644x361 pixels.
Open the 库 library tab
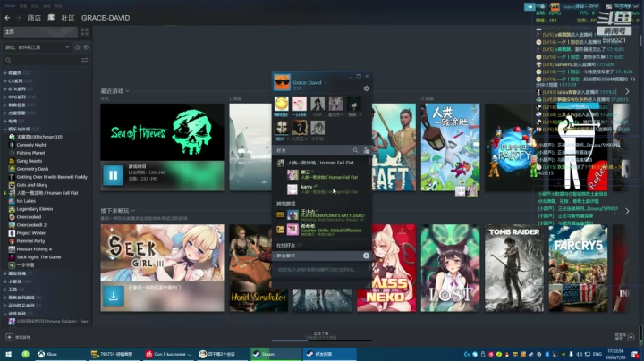(51, 18)
